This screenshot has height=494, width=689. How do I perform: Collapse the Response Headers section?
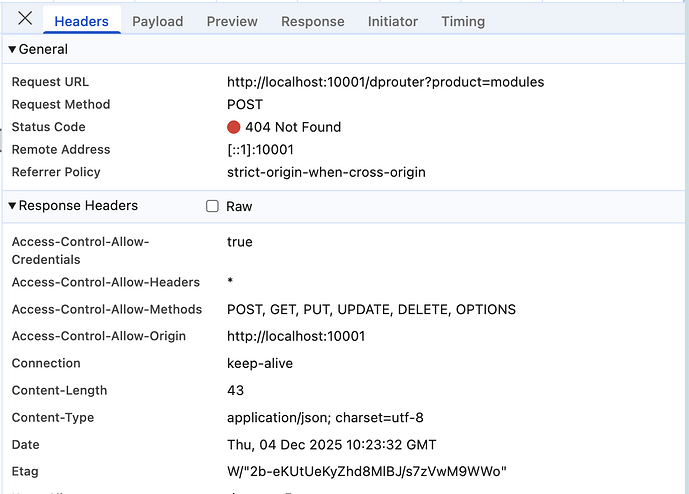[x=13, y=206]
